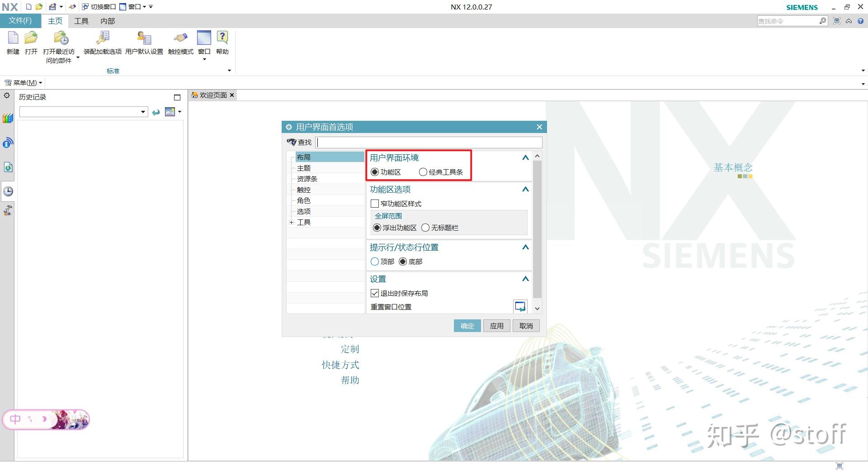Click the 应用 button in the dialog
Image resolution: width=868 pixels, height=470 pixels.
496,326
